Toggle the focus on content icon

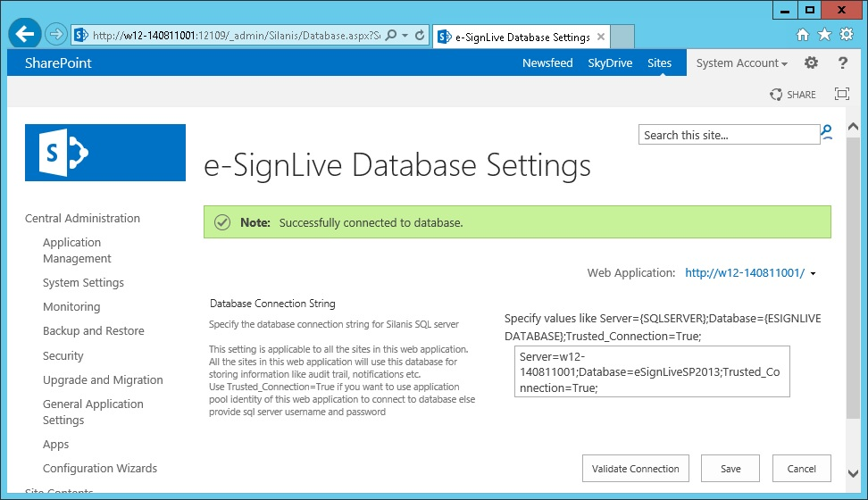(841, 94)
